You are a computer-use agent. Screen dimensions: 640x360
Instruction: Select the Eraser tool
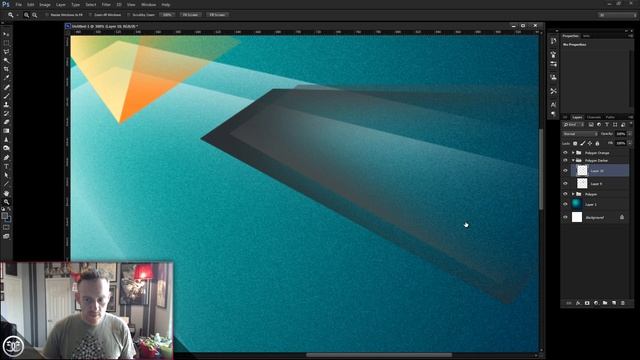pos(6,122)
